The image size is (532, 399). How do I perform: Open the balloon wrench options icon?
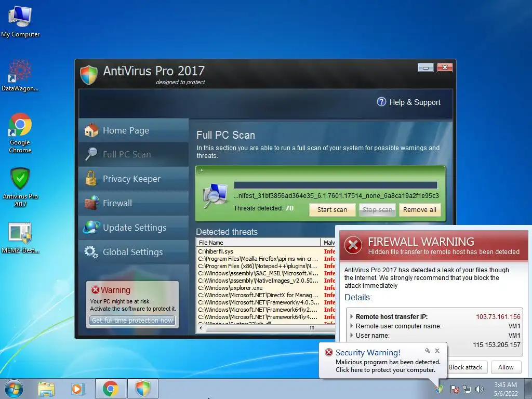pos(428,351)
